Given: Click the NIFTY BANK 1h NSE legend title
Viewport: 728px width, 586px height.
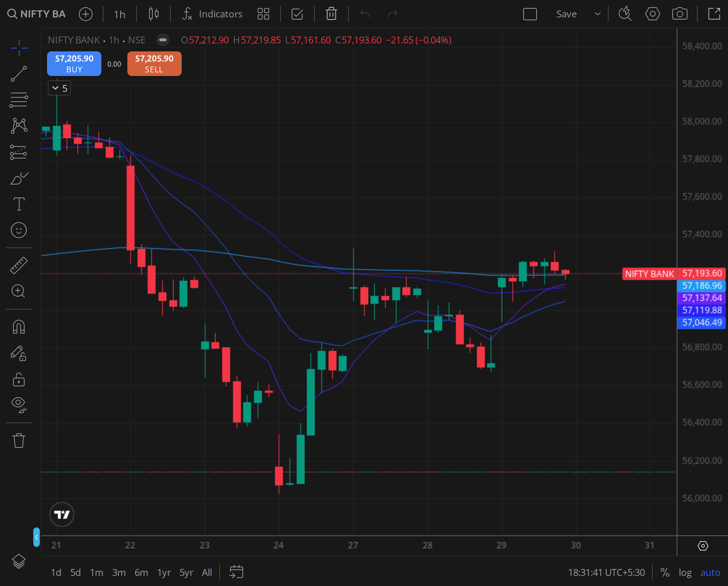Looking at the screenshot, I should [97, 40].
